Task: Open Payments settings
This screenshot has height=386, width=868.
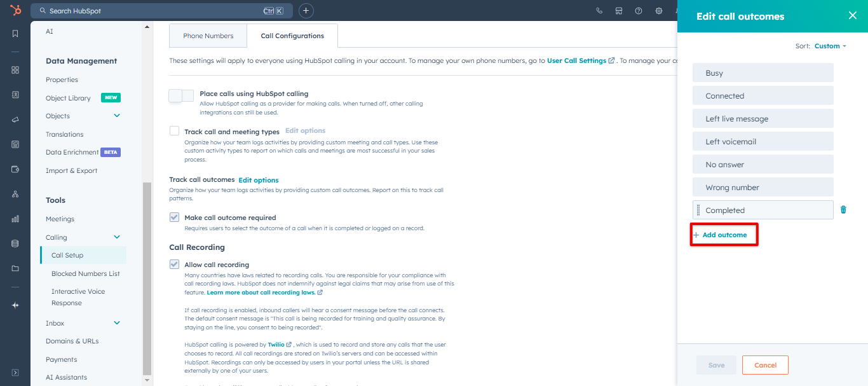Action: click(x=61, y=359)
